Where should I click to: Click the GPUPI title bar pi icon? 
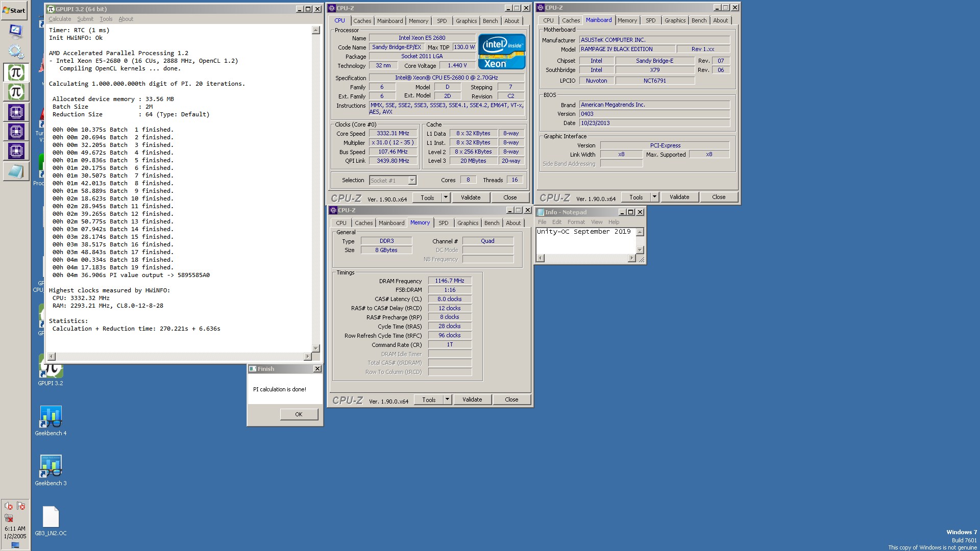pos(51,9)
